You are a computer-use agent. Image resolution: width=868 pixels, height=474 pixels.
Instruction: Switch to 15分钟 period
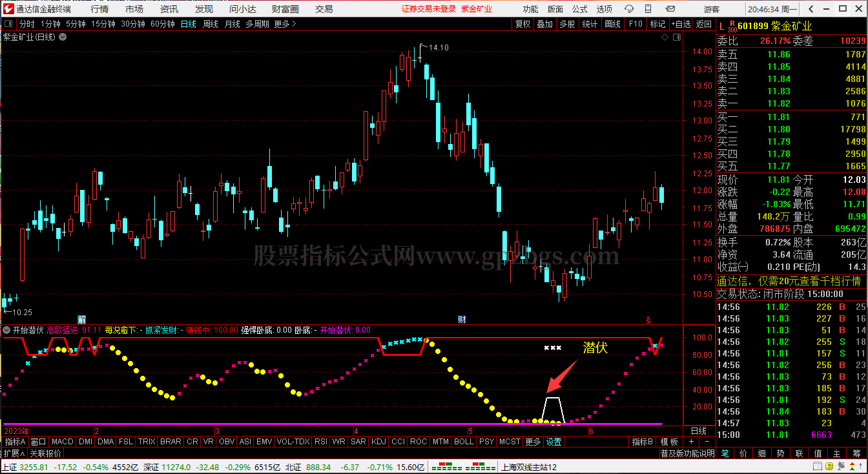[103, 24]
